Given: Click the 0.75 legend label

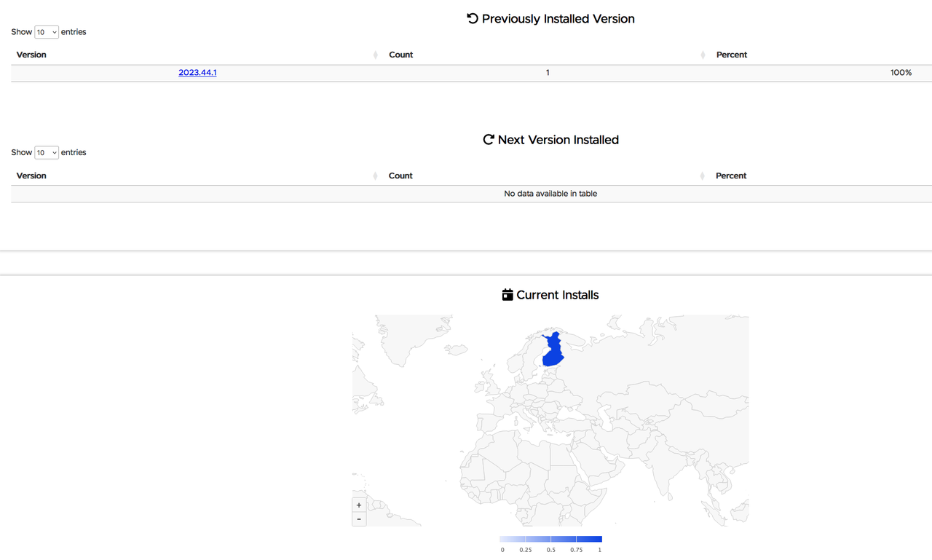Looking at the screenshot, I should 577,550.
